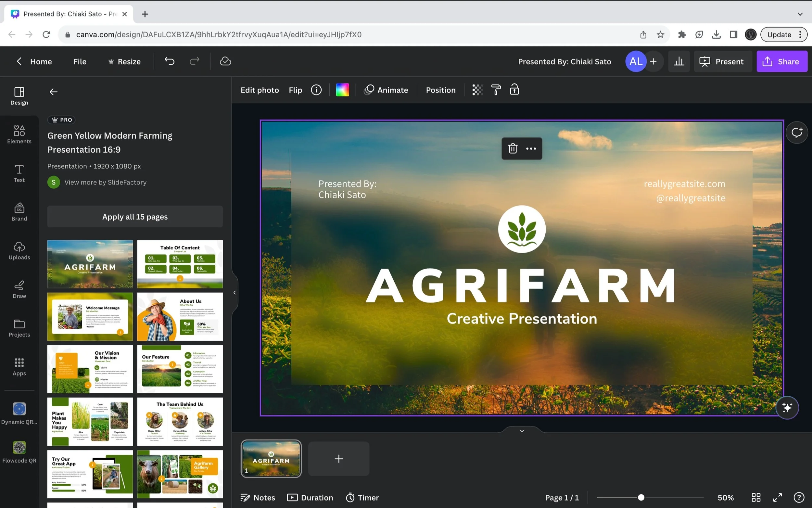This screenshot has height=508, width=812.
Task: Hide the page thumbnails with down chevron
Action: pos(522,431)
